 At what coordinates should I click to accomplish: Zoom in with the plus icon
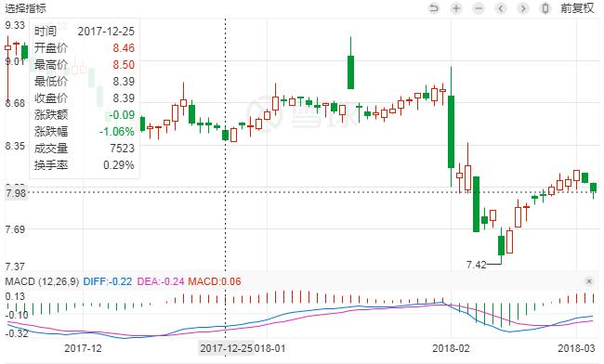click(456, 8)
